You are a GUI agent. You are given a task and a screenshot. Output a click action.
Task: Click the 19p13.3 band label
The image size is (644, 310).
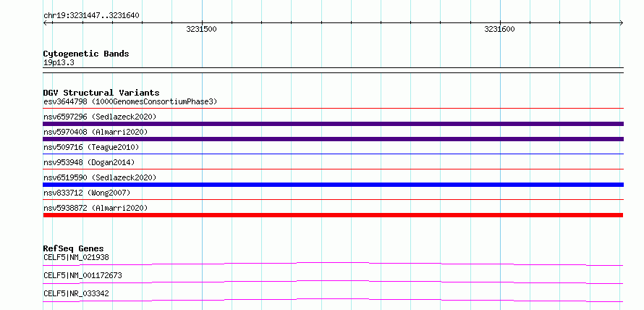pos(59,63)
